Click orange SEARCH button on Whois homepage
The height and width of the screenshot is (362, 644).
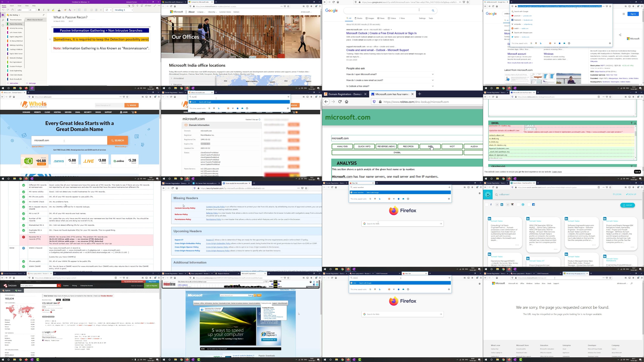(x=118, y=140)
